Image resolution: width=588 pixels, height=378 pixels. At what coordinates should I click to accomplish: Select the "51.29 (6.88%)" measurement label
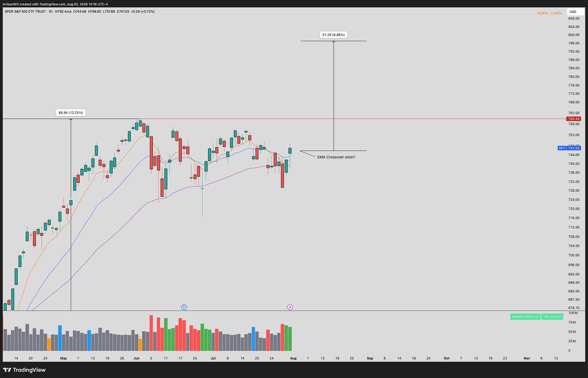coord(334,35)
